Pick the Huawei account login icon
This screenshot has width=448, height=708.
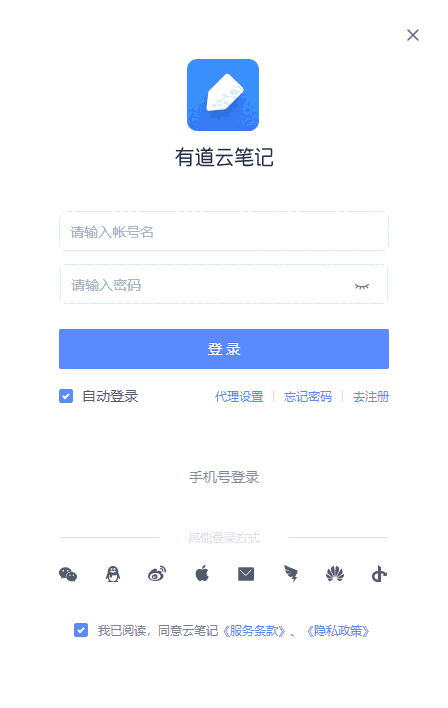click(x=335, y=574)
